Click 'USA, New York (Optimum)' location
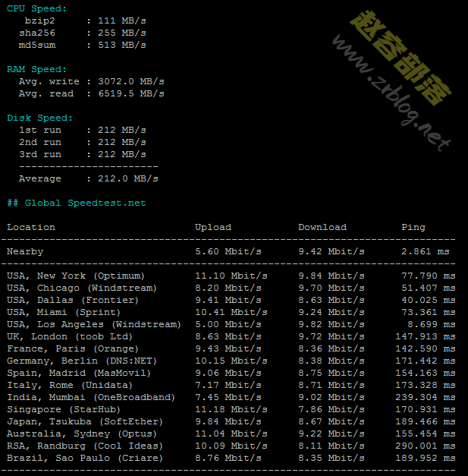Image resolution: width=468 pixels, height=476 pixels. pyautogui.click(x=76, y=276)
